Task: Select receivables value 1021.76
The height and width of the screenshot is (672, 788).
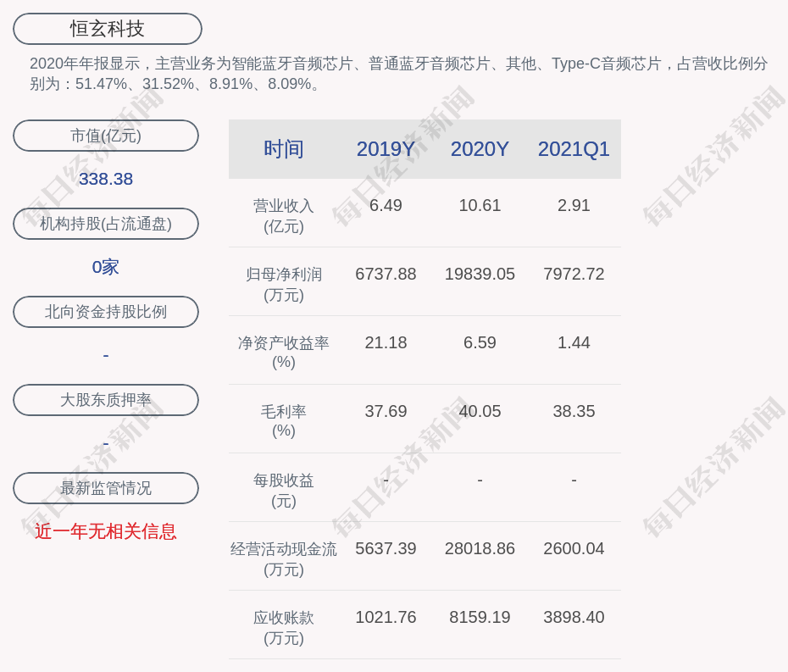Action: [386, 617]
